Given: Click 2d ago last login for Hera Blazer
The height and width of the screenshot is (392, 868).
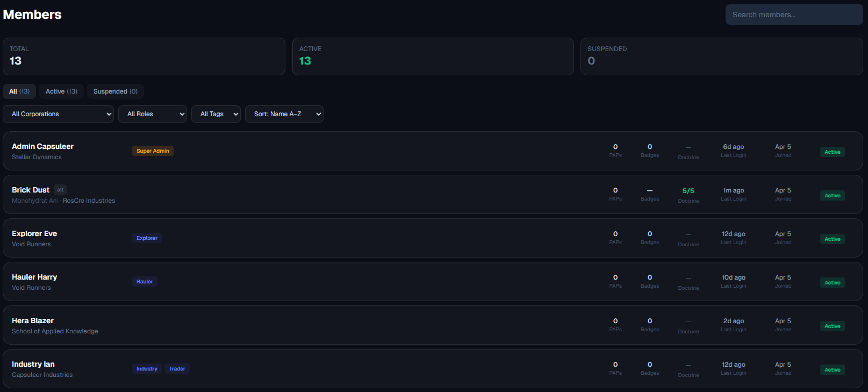Looking at the screenshot, I should click(x=734, y=321).
